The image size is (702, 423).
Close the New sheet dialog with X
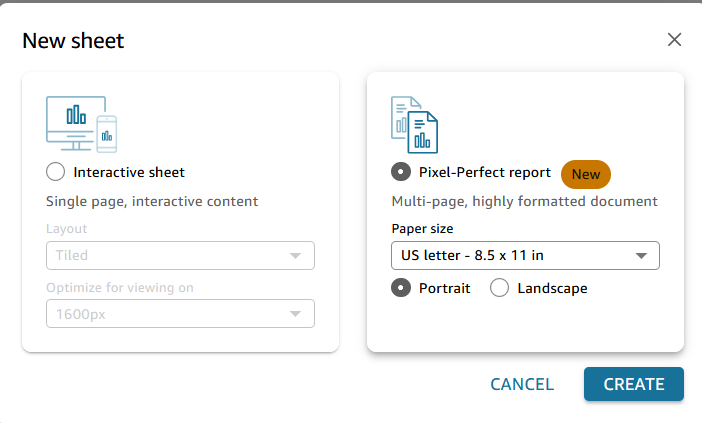(674, 39)
